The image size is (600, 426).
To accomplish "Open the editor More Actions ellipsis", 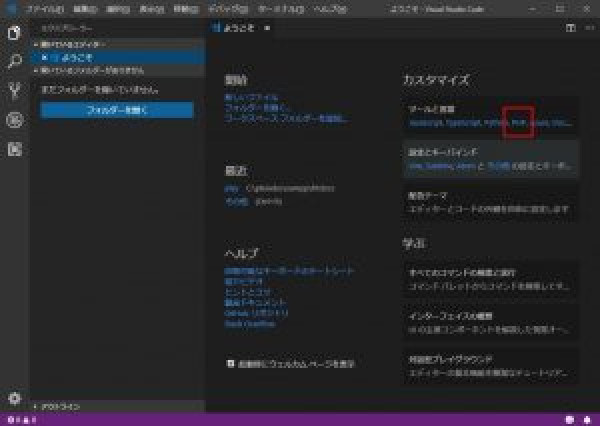I will point(590,28).
